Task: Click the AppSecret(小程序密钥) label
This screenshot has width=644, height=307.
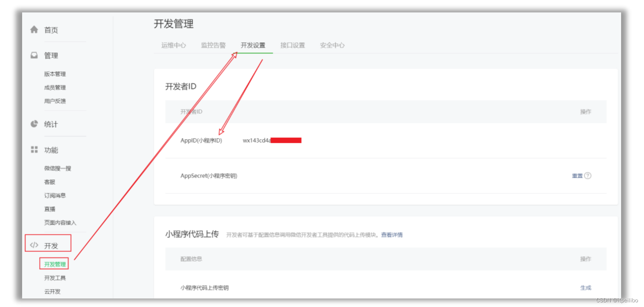Action: coord(209,176)
